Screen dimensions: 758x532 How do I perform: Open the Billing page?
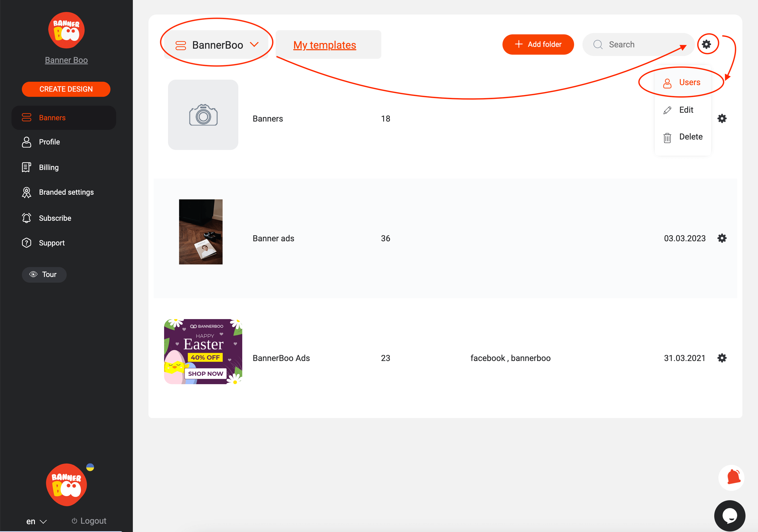(48, 167)
